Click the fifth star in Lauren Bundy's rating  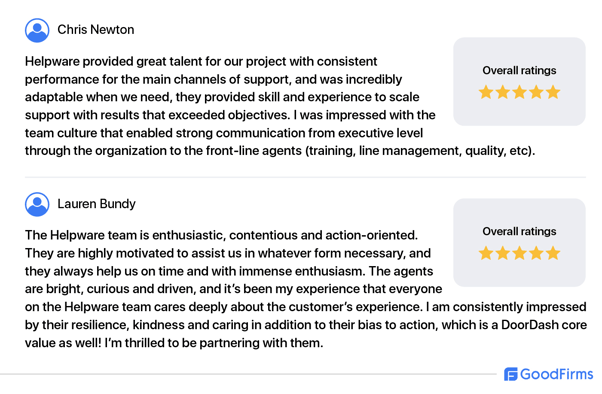[x=553, y=253]
